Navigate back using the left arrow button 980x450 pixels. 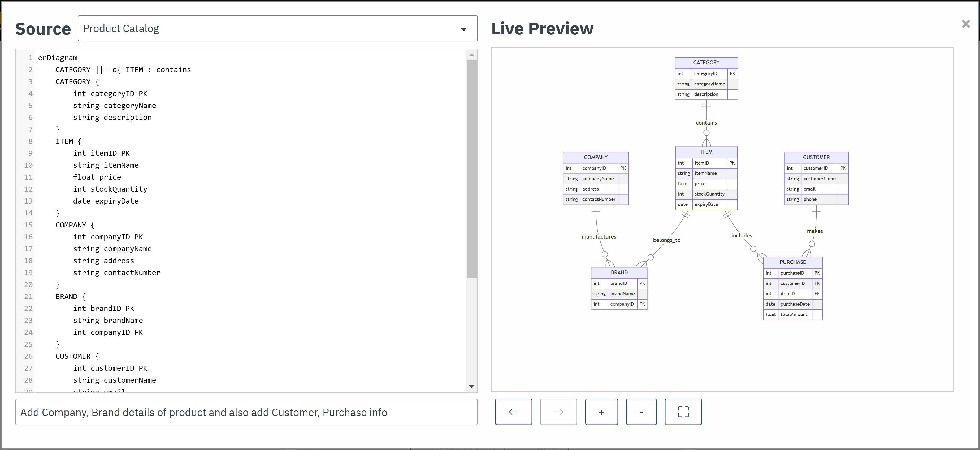coord(513,412)
